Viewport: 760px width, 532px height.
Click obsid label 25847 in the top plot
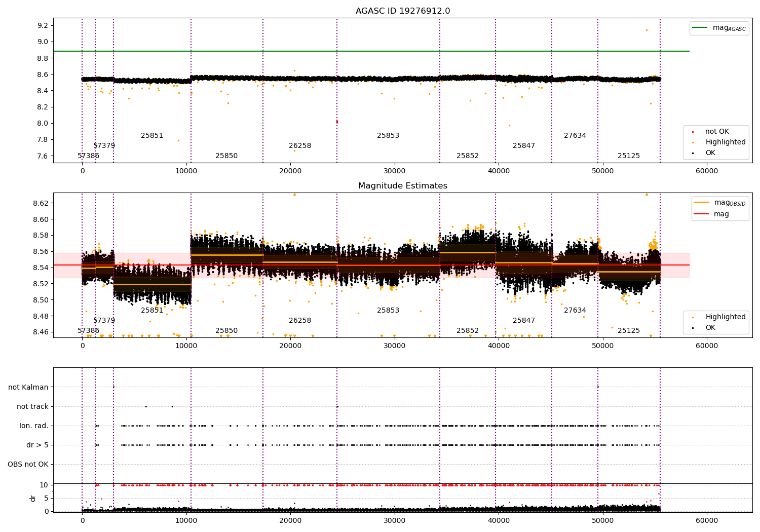(524, 146)
